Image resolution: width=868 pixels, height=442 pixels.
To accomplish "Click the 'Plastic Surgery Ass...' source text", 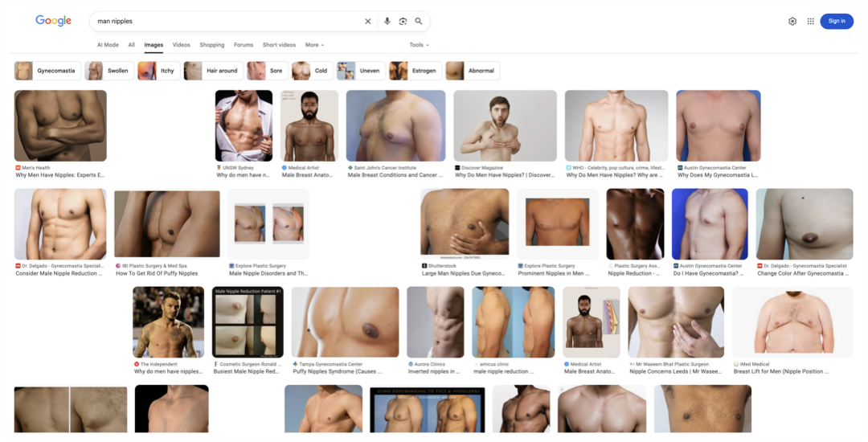I will click(637, 266).
